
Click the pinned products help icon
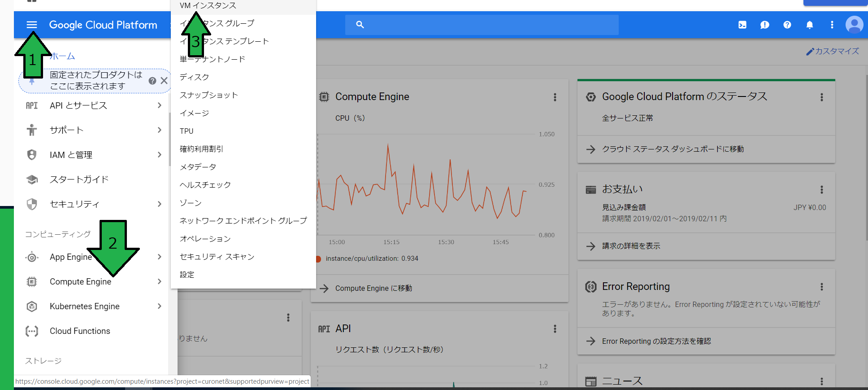pos(152,81)
